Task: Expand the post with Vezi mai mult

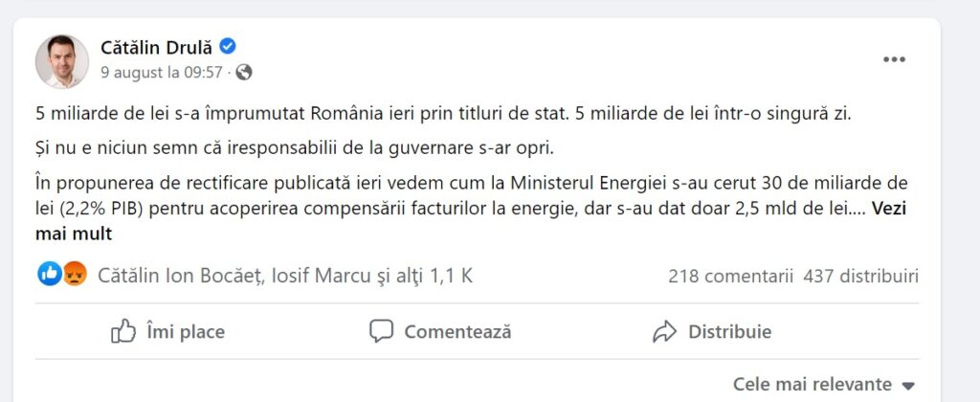Action: (471, 221)
